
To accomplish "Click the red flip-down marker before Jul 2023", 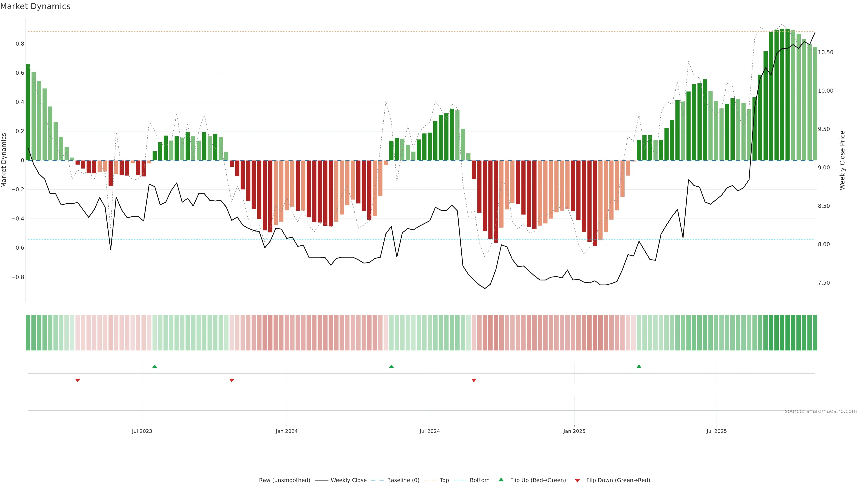I will pyautogui.click(x=78, y=380).
